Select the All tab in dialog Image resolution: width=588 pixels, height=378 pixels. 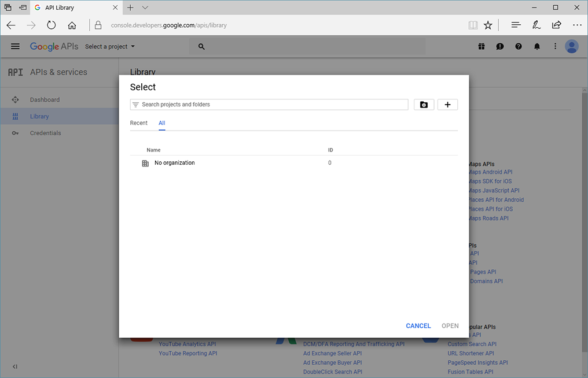tap(161, 123)
